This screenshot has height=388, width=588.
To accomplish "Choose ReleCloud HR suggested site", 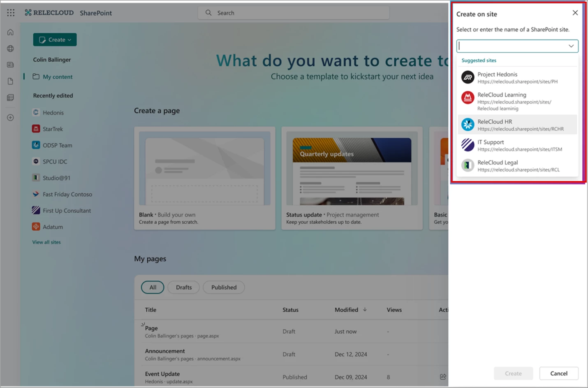I will pyautogui.click(x=517, y=125).
